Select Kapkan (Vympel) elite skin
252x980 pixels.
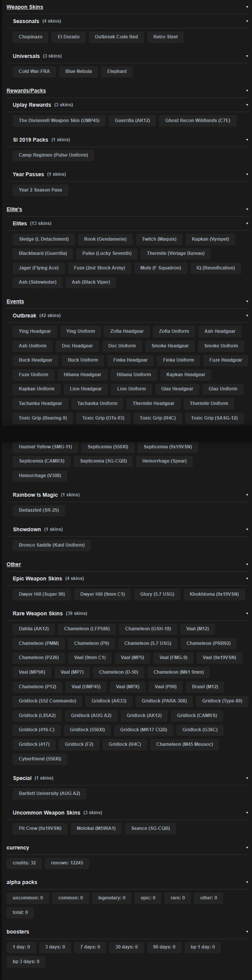tap(210, 239)
